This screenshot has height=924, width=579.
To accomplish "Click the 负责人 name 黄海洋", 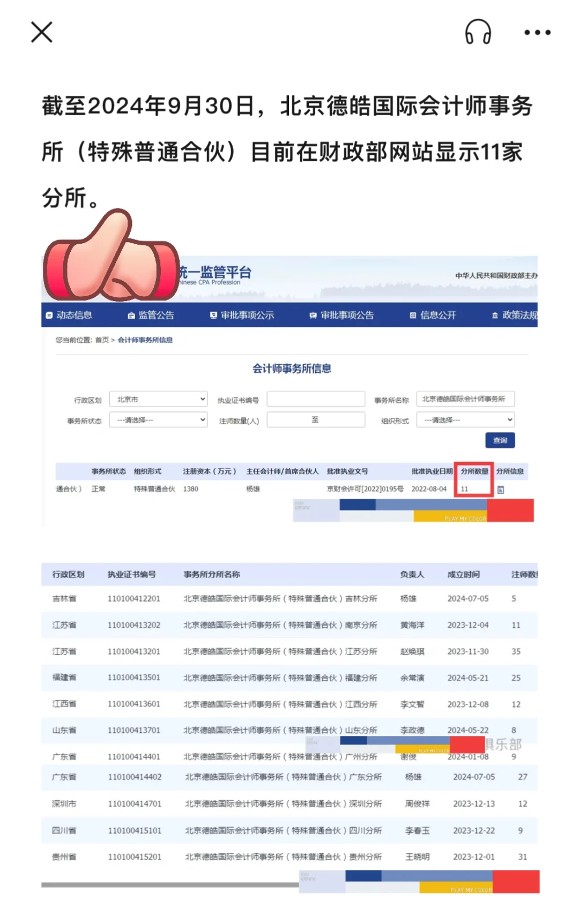I will tap(412, 625).
